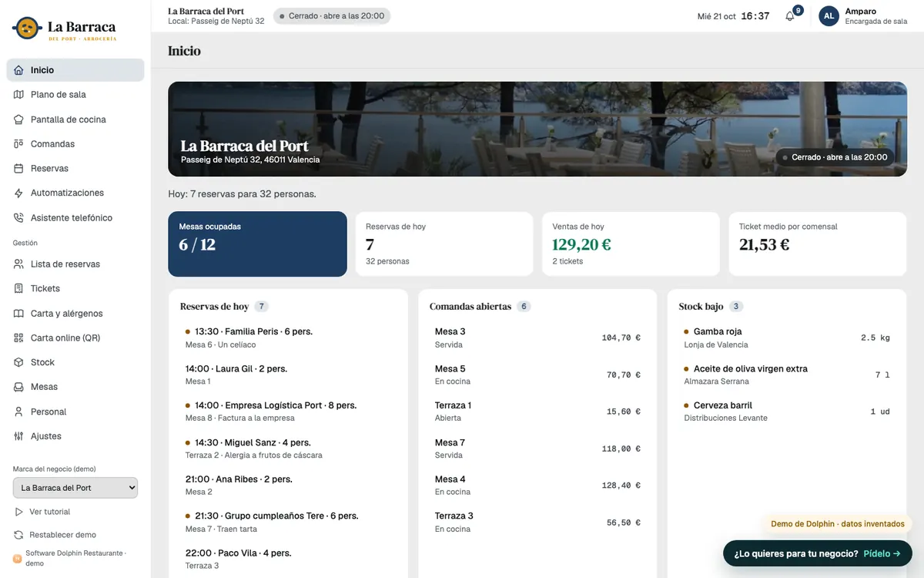The image size is (924, 578).
Task: Select the 14:30 Miguel Sanz reservation
Action: point(288,449)
